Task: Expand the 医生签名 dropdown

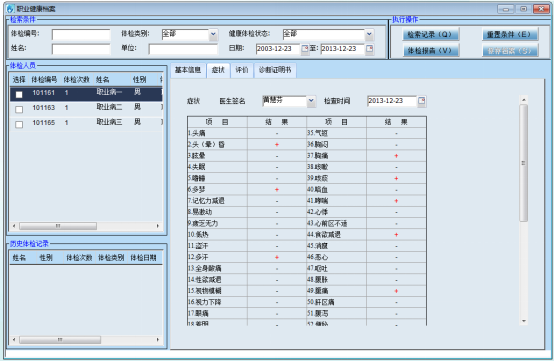Action: pyautogui.click(x=311, y=101)
